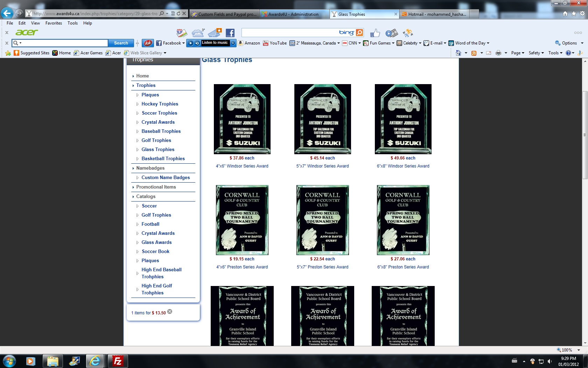The width and height of the screenshot is (588, 368).
Task: Open the video film-strip icon on Acer toolbar
Action: (392, 33)
